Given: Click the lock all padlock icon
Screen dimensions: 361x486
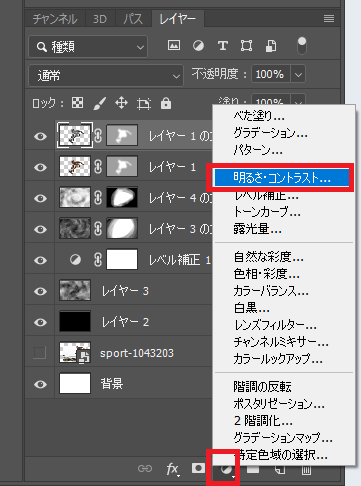Looking at the screenshot, I should tap(166, 103).
